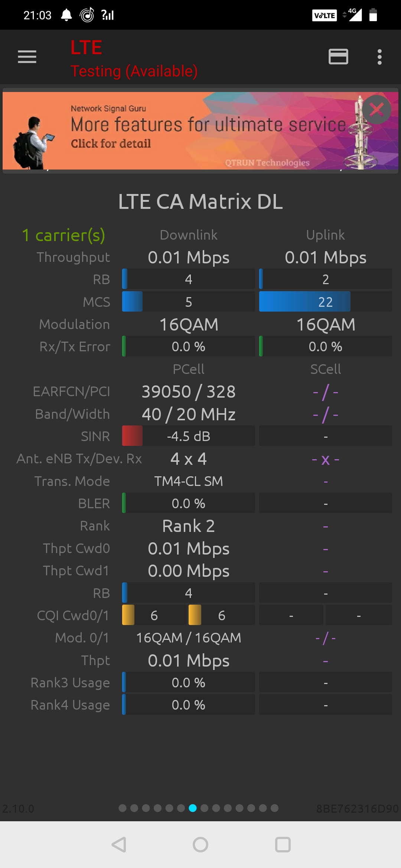Tap the 1 carrier(s) label
This screenshot has height=868, width=401.
pyautogui.click(x=63, y=235)
